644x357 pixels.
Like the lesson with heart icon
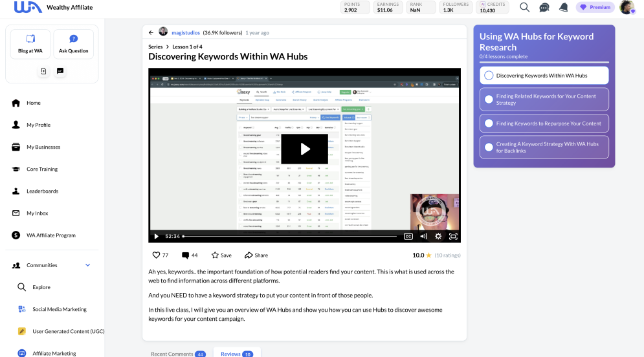[x=156, y=255]
